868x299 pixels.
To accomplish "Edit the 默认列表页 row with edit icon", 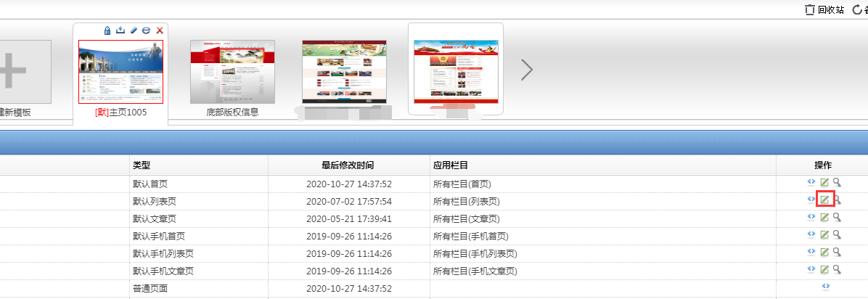I will [x=824, y=200].
